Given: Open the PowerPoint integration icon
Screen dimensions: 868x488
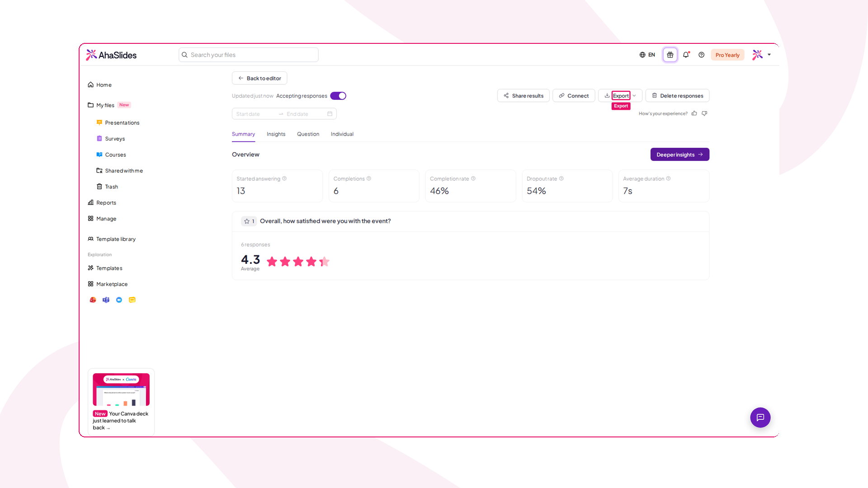Looking at the screenshot, I should pyautogui.click(x=93, y=300).
